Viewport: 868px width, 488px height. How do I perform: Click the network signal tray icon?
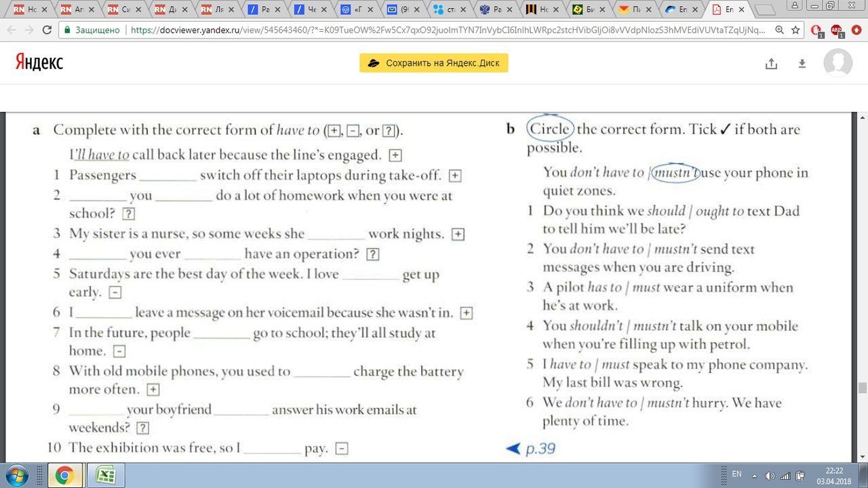point(785,475)
